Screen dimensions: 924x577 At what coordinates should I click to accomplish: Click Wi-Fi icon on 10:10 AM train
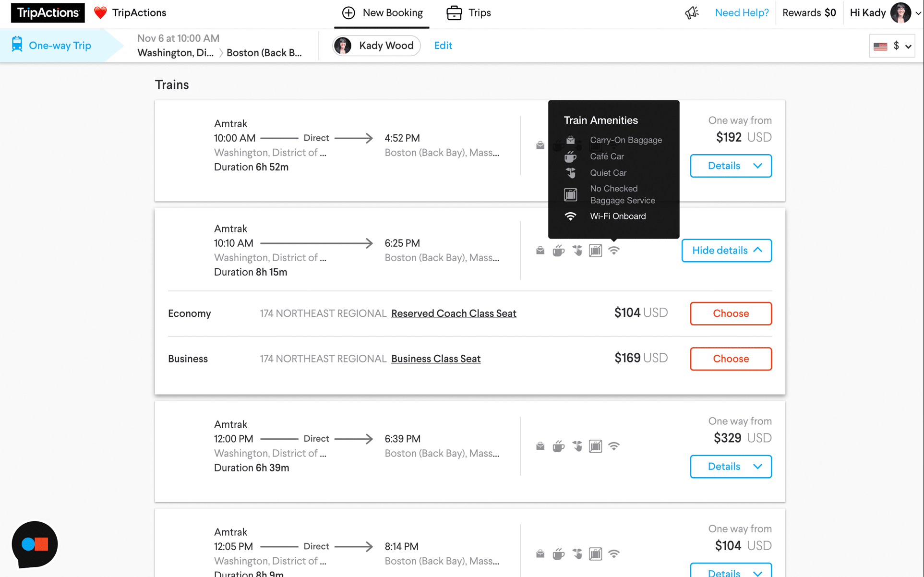coord(614,250)
